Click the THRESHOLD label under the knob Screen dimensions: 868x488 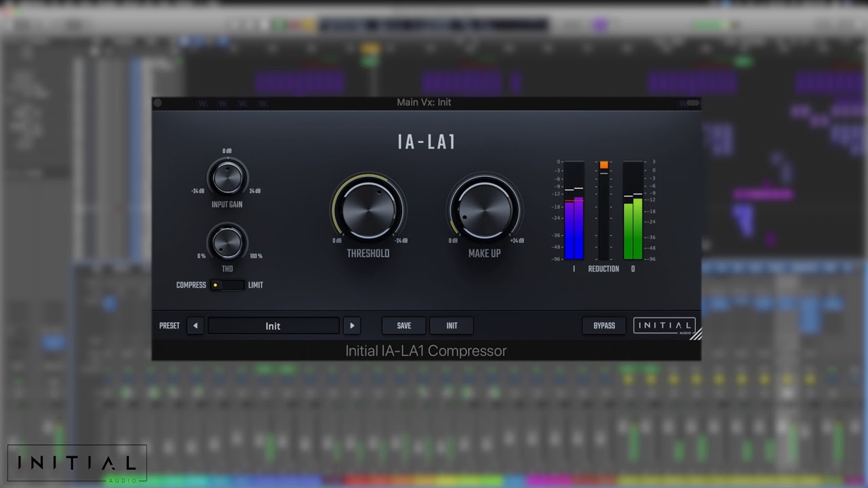[368, 253]
